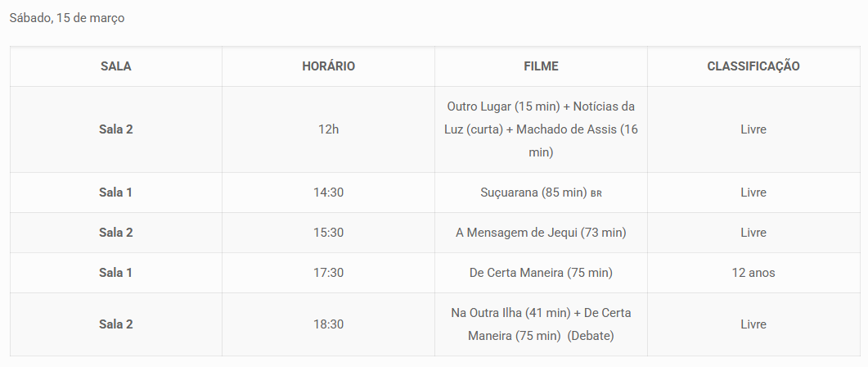Click the Outro Lugar short films entry

(x=541, y=129)
